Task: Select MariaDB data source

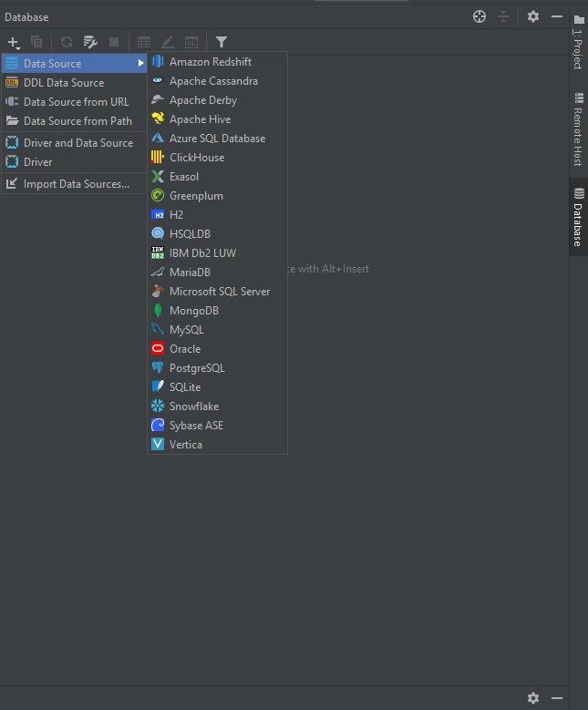Action: (x=218, y=273)
